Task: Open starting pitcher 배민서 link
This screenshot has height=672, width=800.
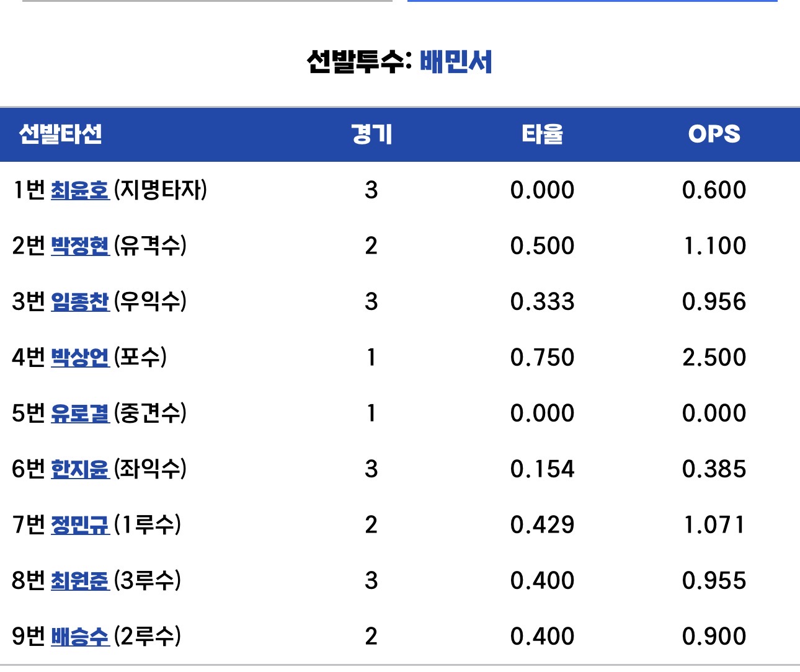Action: click(456, 61)
